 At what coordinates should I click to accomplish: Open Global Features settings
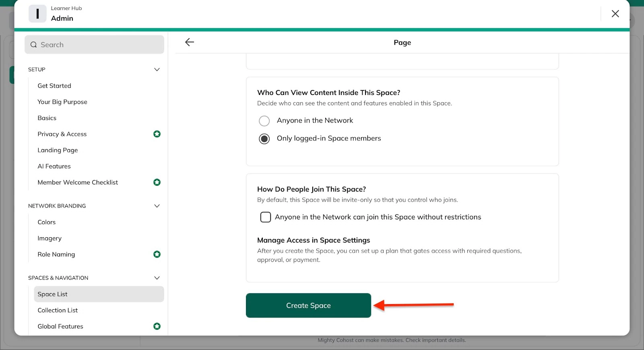(x=60, y=326)
